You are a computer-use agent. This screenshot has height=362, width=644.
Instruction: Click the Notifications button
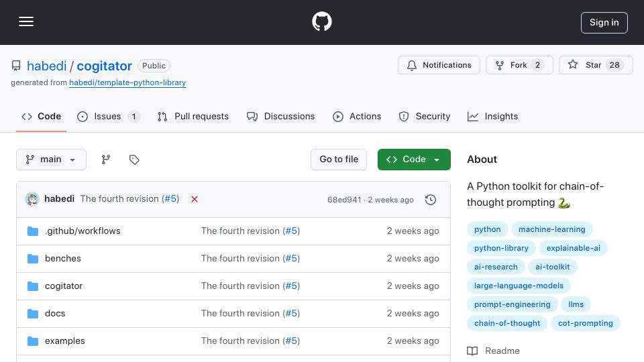pos(439,65)
